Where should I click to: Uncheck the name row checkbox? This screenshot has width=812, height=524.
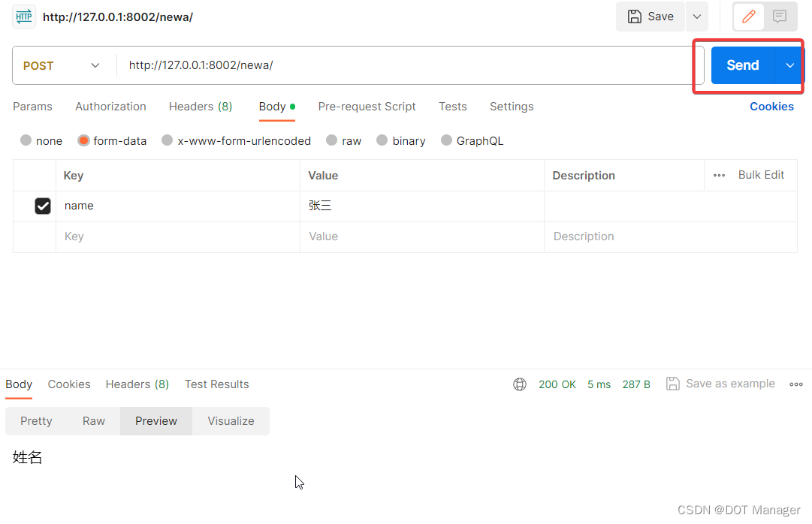[x=43, y=206]
